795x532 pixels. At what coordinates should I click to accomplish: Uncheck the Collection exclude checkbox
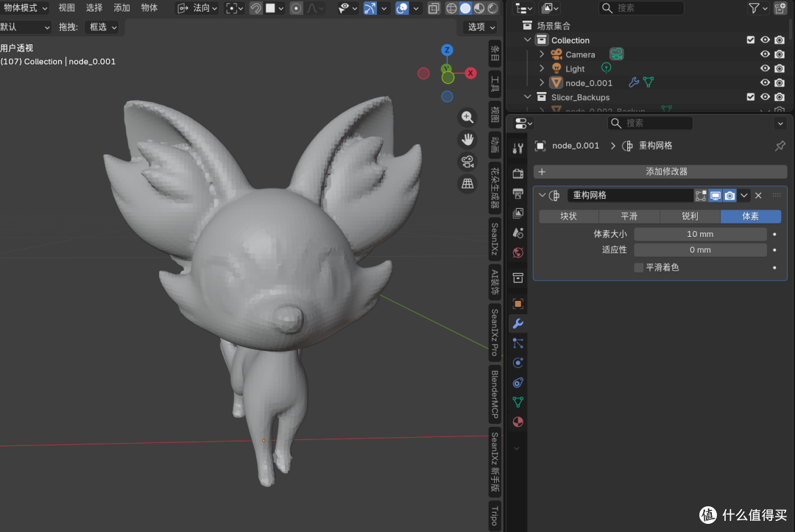(x=751, y=40)
